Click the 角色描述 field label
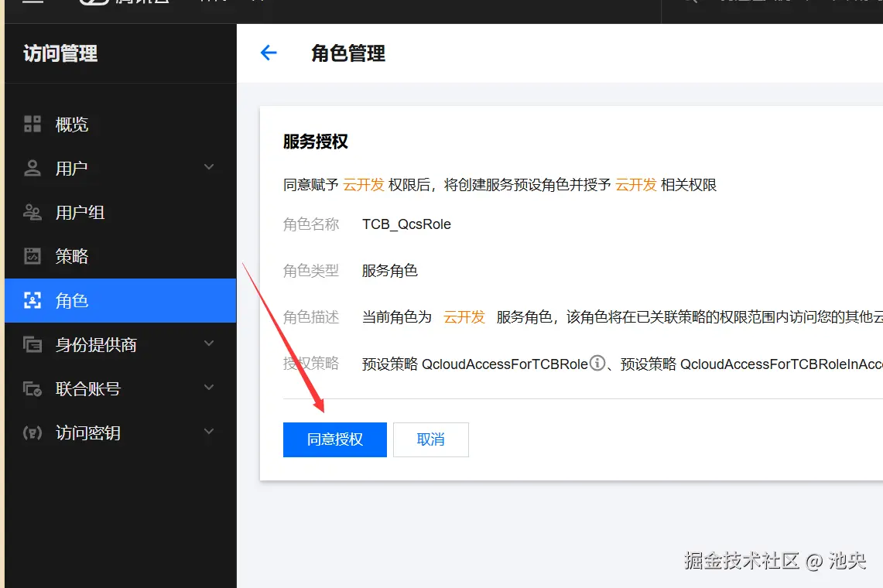This screenshot has height=588, width=883. point(311,317)
